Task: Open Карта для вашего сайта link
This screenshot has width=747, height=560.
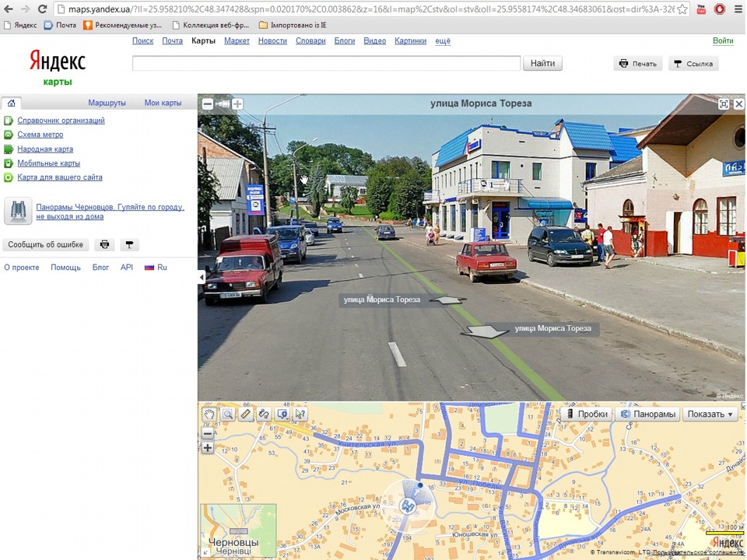Action: coord(60,177)
